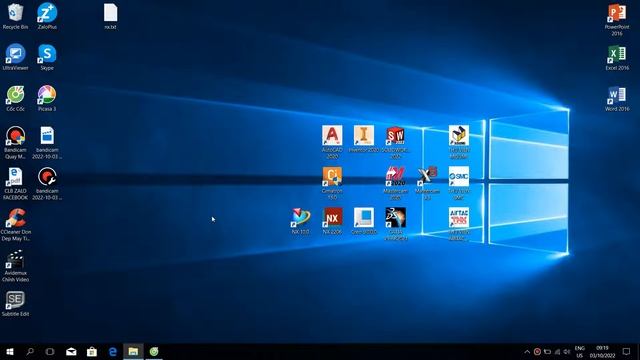Launch Skype desktop shortcut
The image size is (640, 360).
tap(47, 57)
